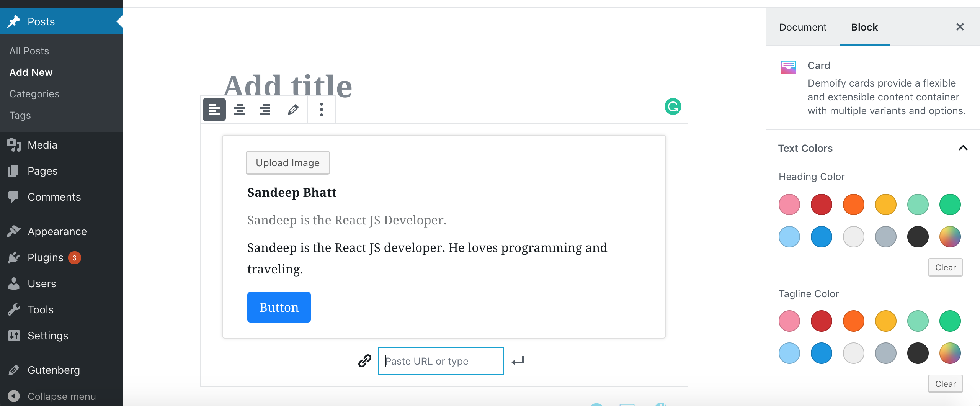Collapse the Text Colors panel
This screenshot has width=980, height=406.
tap(963, 148)
